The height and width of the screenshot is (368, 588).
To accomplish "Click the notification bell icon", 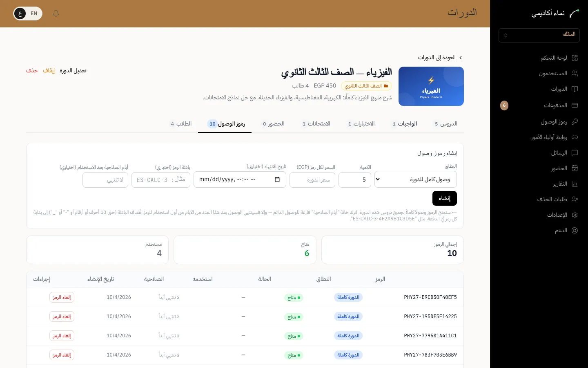I will [56, 13].
